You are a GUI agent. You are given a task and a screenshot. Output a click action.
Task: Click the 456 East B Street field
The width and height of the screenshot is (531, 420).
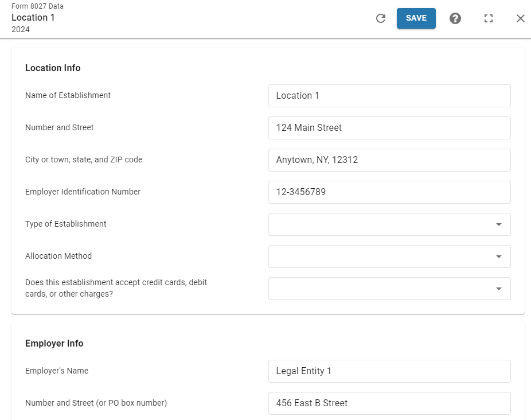pyautogui.click(x=389, y=403)
